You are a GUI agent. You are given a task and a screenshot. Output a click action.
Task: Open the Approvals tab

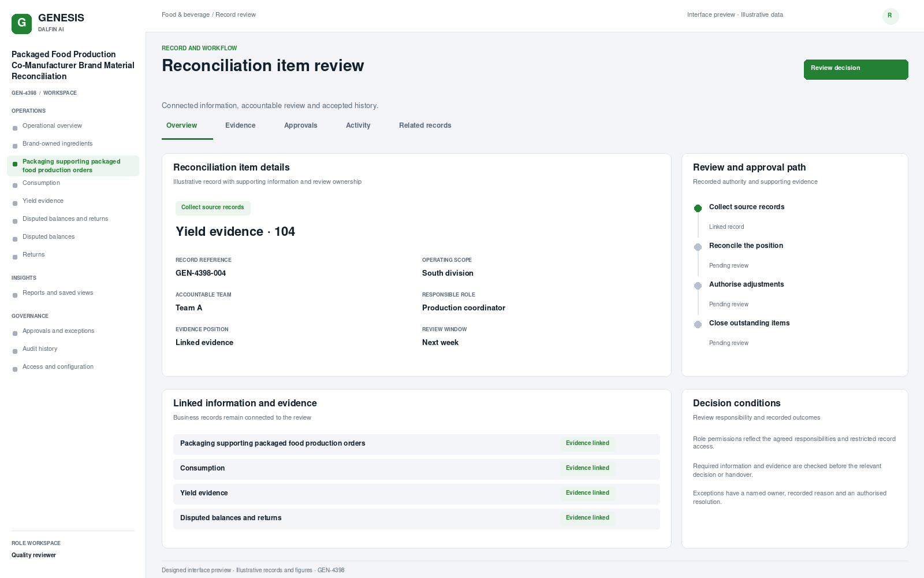[x=300, y=125]
